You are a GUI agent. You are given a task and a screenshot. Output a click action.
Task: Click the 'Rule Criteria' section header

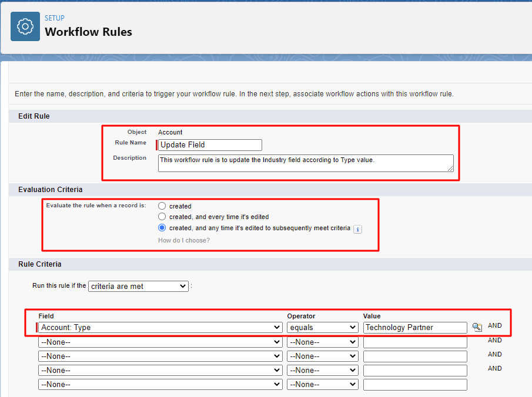click(x=40, y=264)
